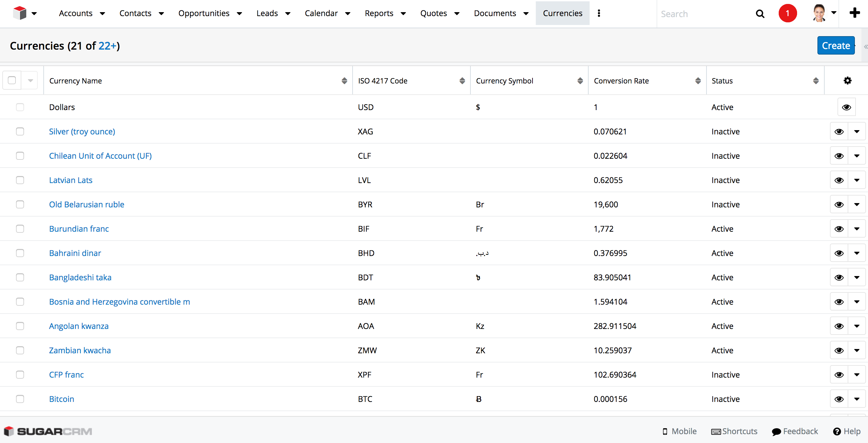Open the user avatar profile menu

pyautogui.click(x=824, y=13)
